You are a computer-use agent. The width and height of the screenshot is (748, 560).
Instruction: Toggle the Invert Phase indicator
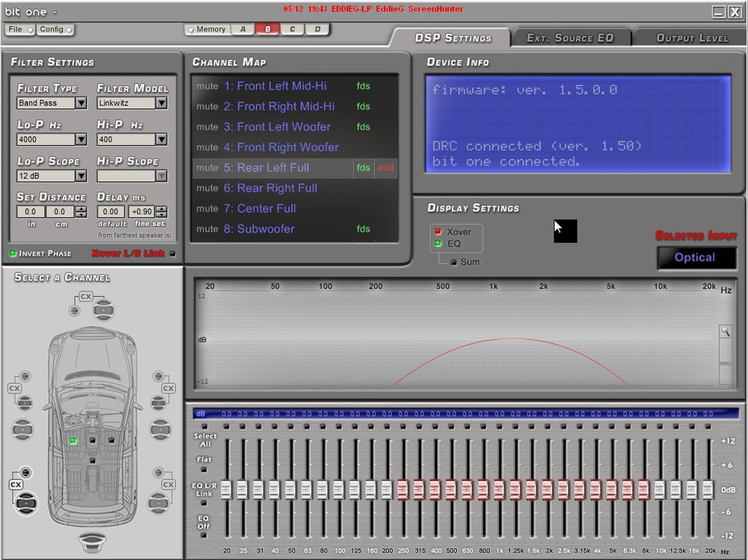tap(13, 253)
